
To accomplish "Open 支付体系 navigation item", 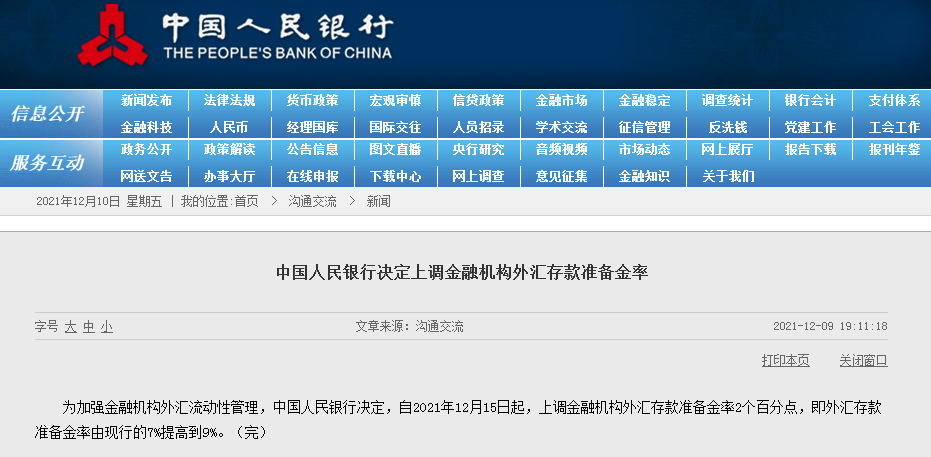I will tap(894, 101).
